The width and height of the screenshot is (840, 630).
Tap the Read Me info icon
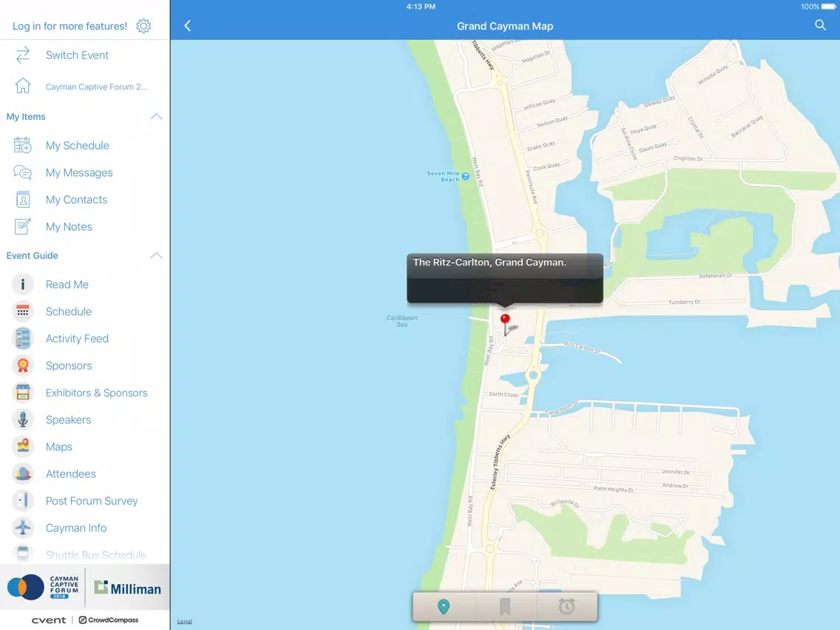point(22,285)
